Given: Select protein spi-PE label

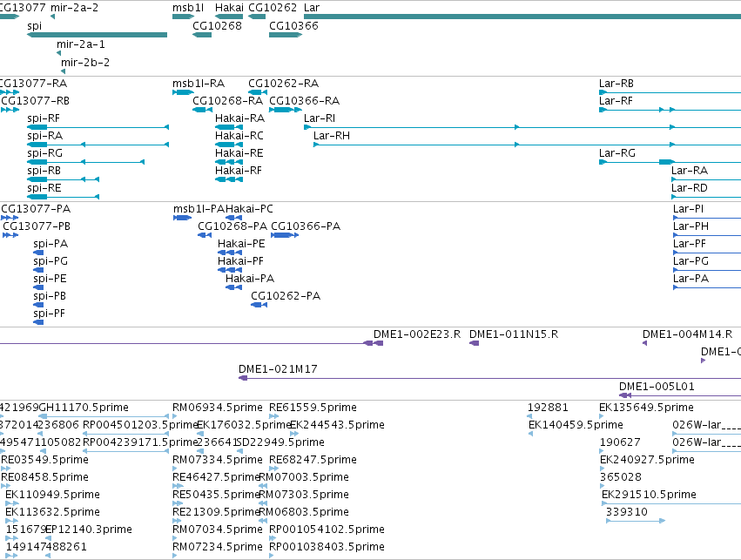Looking at the screenshot, I should 50,279.
